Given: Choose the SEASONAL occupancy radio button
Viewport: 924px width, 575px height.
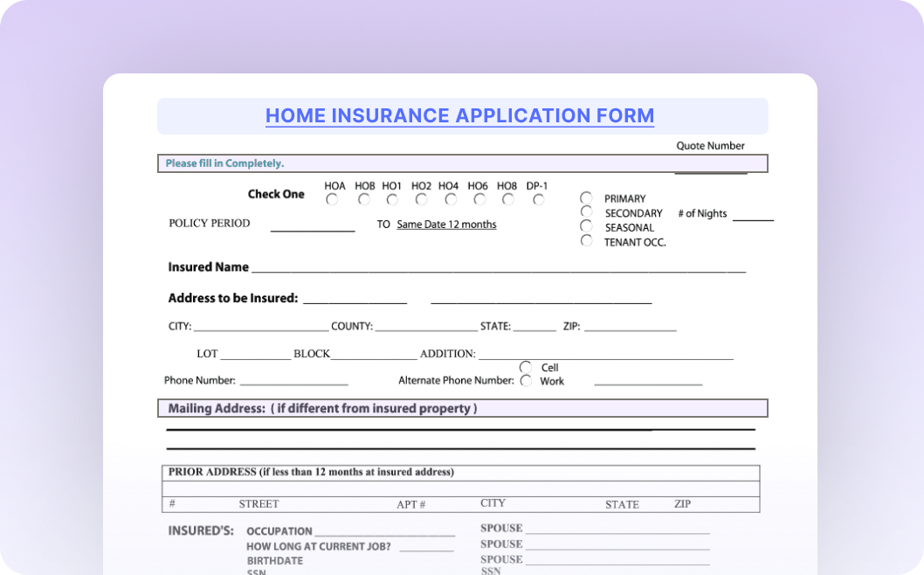Looking at the screenshot, I should (586, 226).
